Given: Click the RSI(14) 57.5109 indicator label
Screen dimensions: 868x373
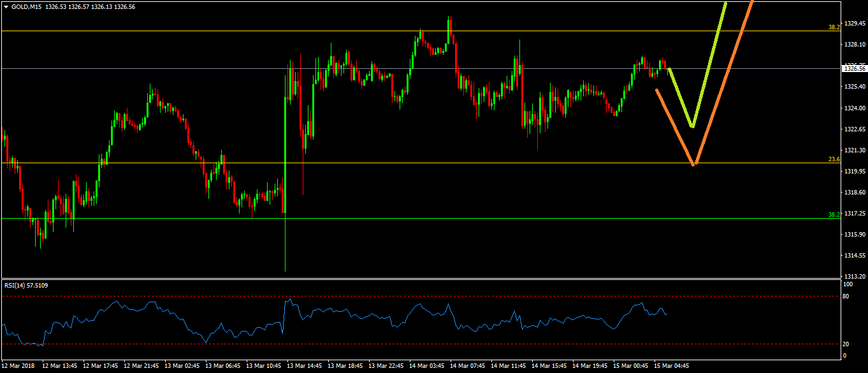Looking at the screenshot, I should pyautogui.click(x=26, y=285).
